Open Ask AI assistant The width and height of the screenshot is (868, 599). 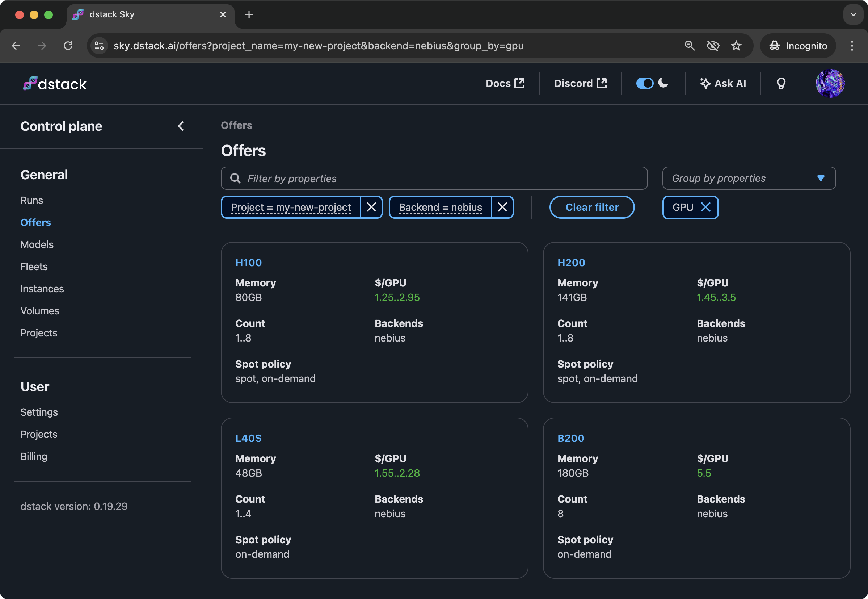click(723, 83)
